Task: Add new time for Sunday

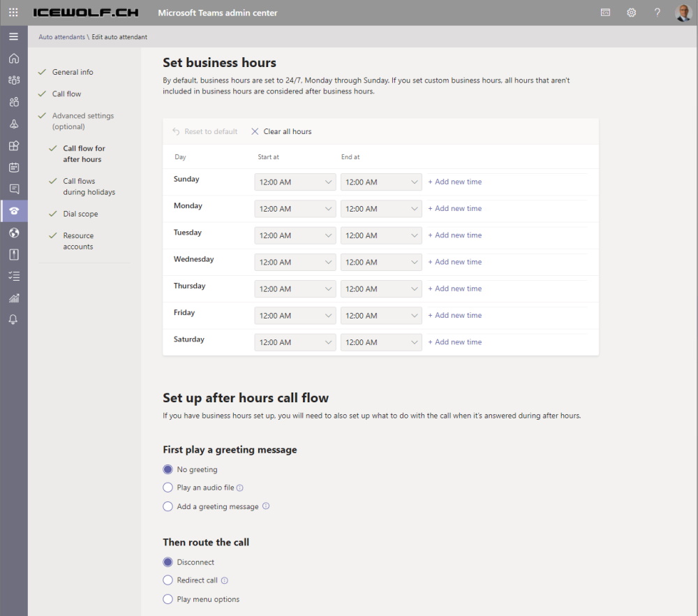Action: coord(454,182)
